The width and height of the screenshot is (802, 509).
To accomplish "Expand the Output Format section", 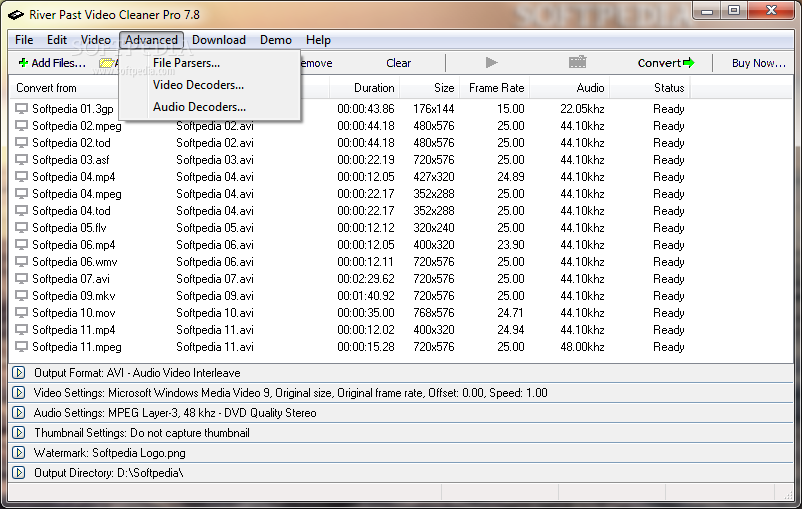I will [19, 373].
